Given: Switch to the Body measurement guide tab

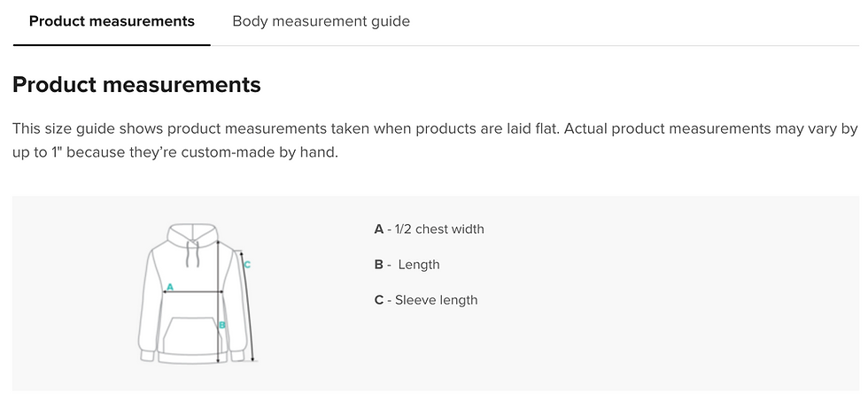Looking at the screenshot, I should 321,21.
